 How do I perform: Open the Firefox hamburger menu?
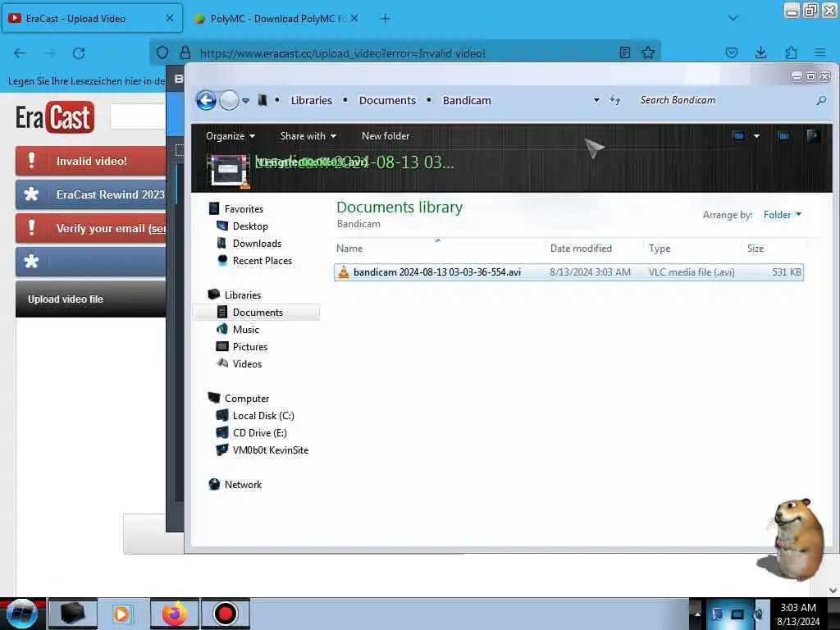pos(819,52)
